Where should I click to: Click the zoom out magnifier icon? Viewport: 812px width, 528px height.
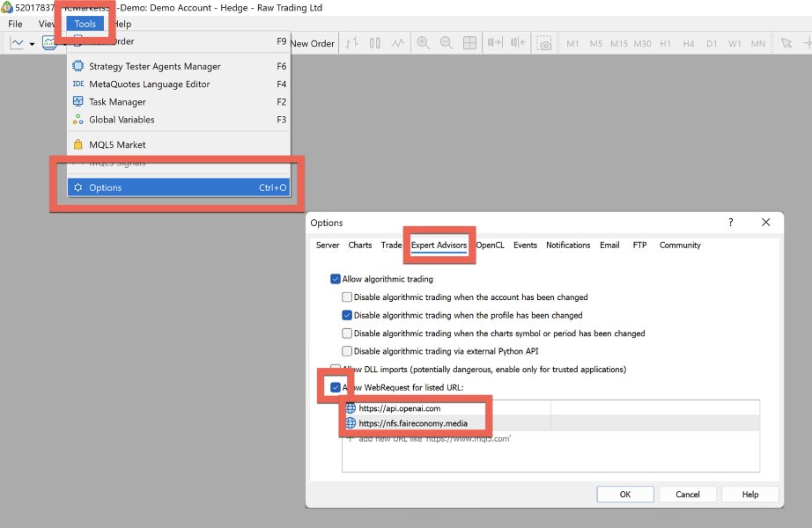(446, 43)
